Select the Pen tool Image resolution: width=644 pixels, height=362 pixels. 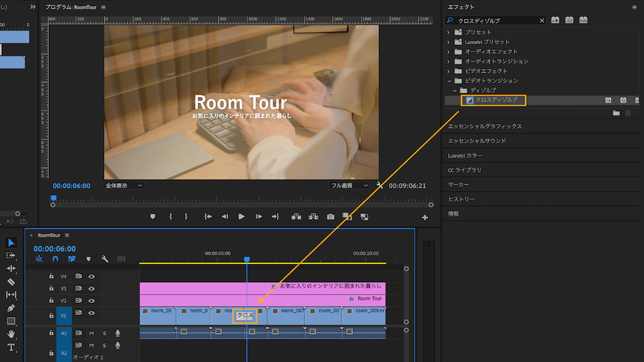point(11,308)
